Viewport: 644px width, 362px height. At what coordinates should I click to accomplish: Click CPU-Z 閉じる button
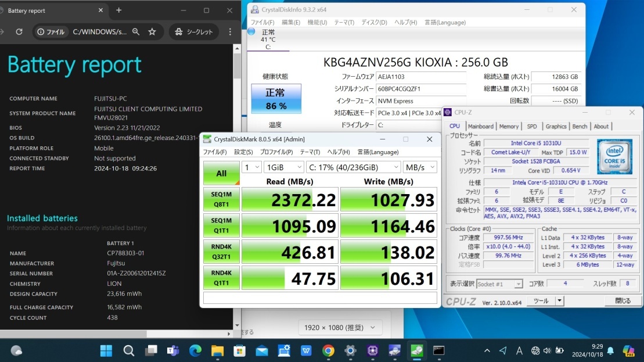tap(623, 301)
